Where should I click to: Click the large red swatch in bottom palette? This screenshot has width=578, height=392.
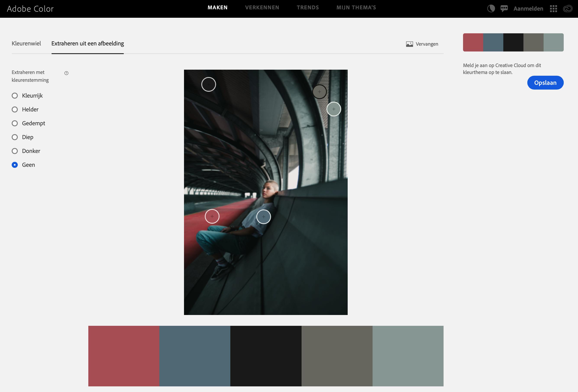pyautogui.click(x=124, y=356)
